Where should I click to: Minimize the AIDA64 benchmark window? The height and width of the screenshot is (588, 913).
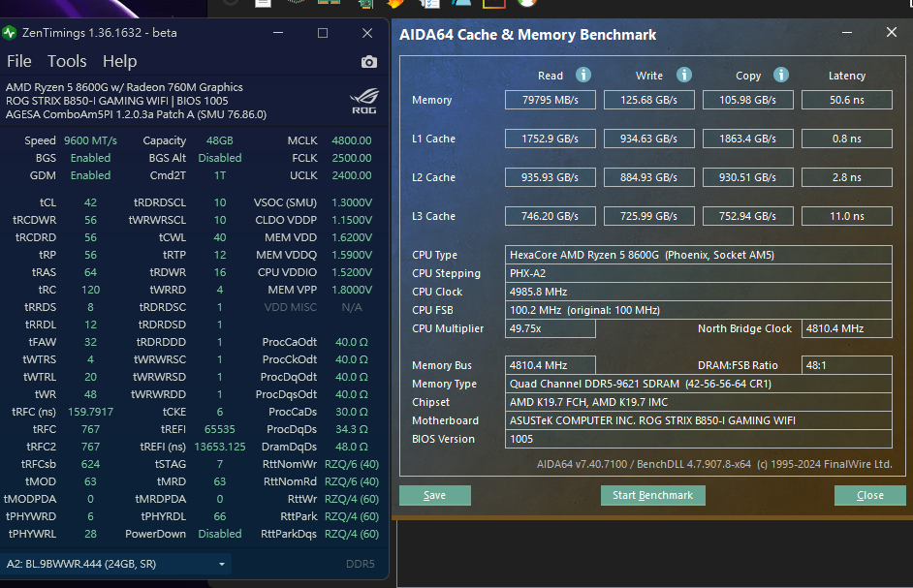click(x=847, y=33)
